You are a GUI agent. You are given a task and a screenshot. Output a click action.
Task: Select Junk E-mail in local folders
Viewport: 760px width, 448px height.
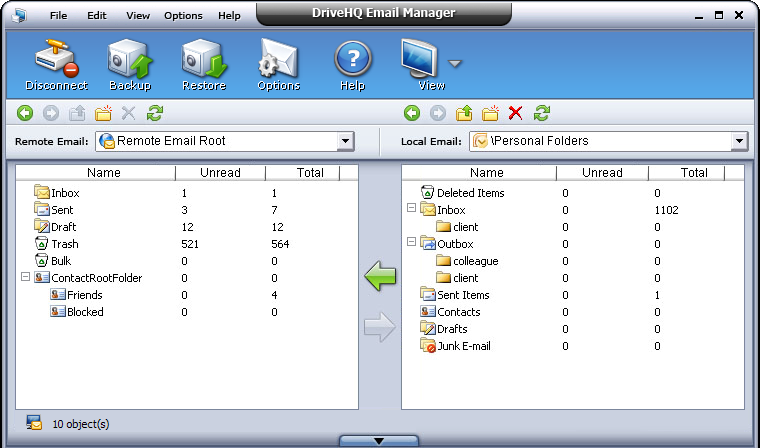(463, 346)
